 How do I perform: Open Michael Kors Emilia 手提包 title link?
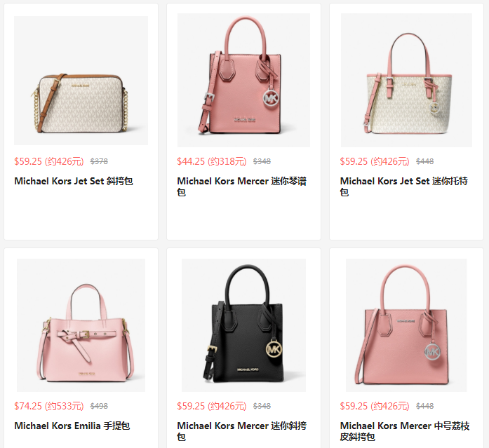click(x=72, y=426)
